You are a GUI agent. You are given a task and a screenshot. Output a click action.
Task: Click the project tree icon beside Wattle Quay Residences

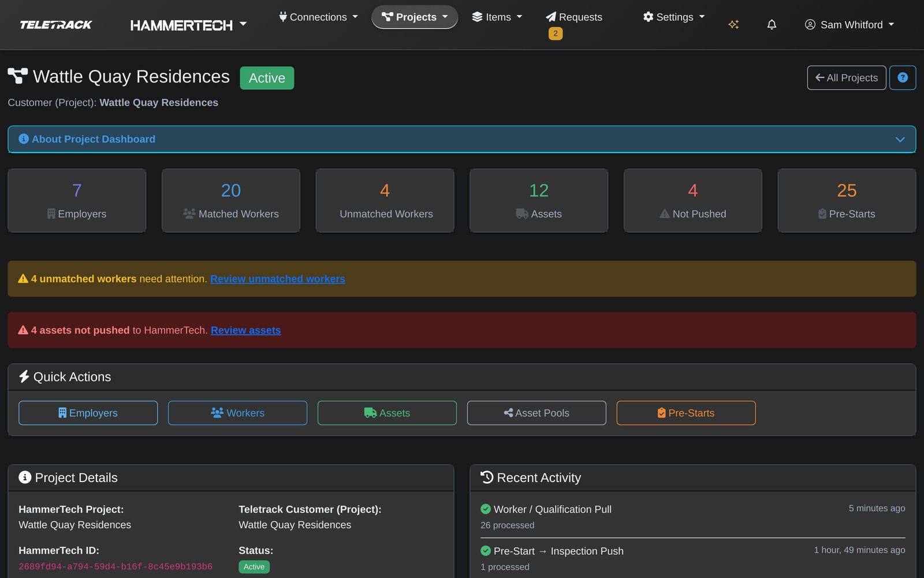coord(17,76)
